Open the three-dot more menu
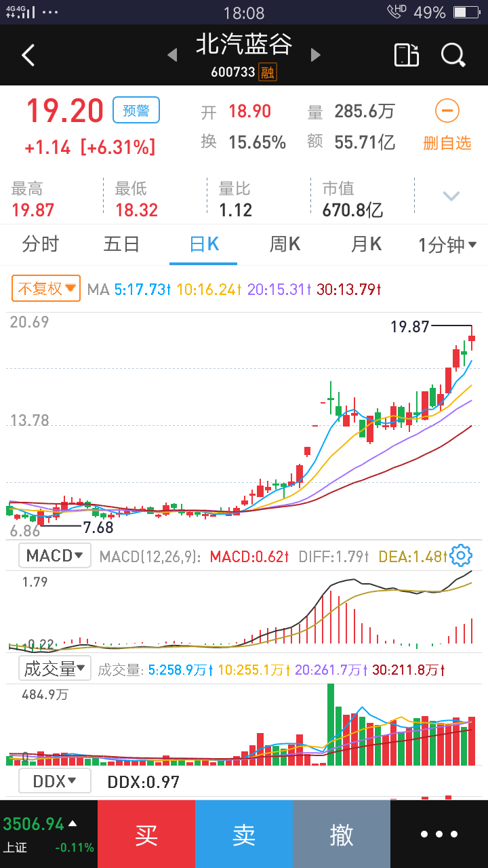 point(439,834)
